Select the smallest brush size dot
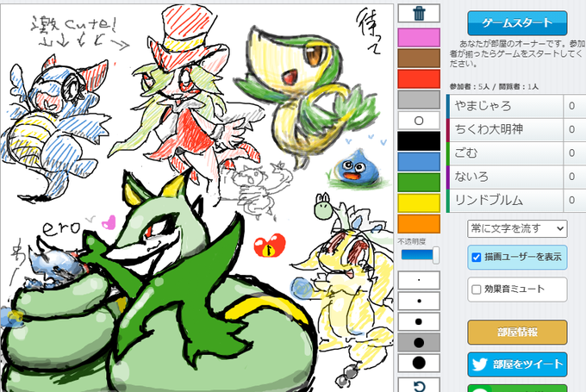 [419, 280]
